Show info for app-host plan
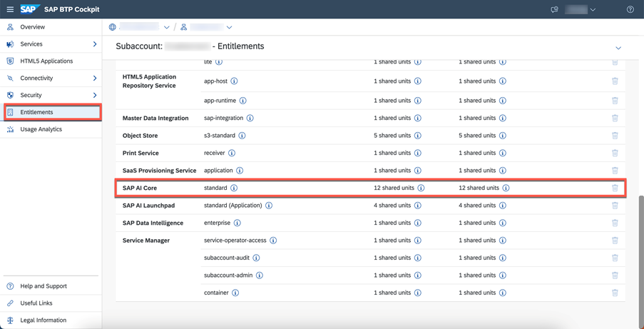Image resolution: width=644 pixels, height=329 pixels. coord(234,81)
